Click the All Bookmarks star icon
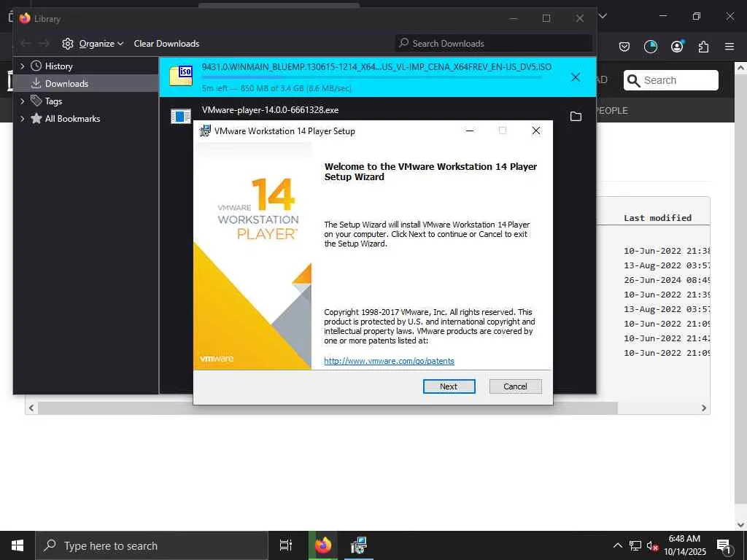The width and height of the screenshot is (747, 560). pyautogui.click(x=36, y=118)
